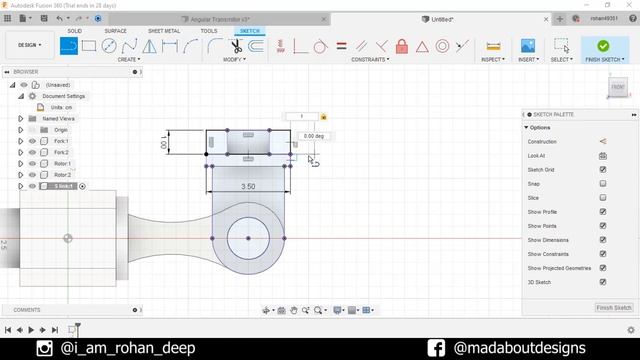Toggle the Sketch Grid checkbox
The width and height of the screenshot is (640, 360).
point(603,169)
